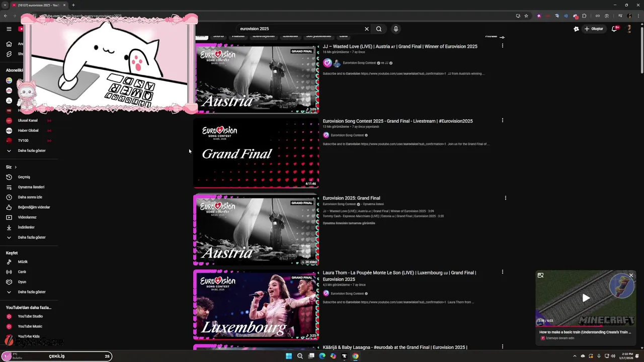Click the 38 video Austria playlist thumbnail
Image resolution: width=644 pixels, height=362 pixels.
[x=256, y=230]
